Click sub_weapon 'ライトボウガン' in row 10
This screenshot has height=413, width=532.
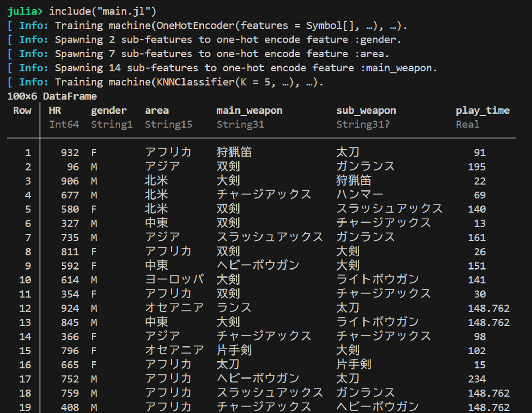point(378,280)
